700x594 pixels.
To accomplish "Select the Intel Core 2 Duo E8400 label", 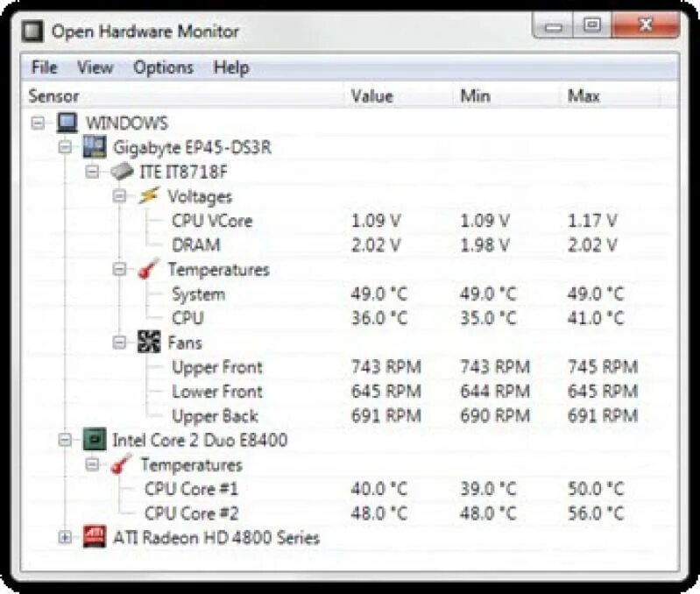I will point(200,440).
